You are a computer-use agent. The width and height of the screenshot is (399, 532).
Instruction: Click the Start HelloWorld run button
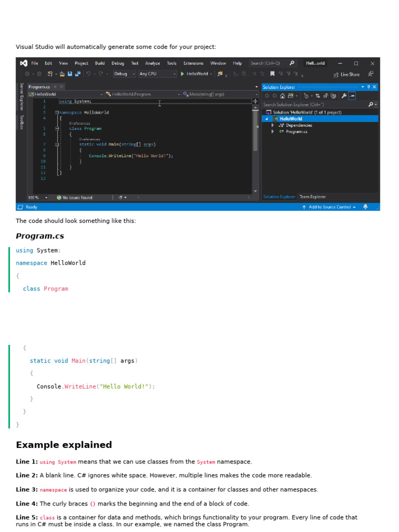(x=194, y=74)
